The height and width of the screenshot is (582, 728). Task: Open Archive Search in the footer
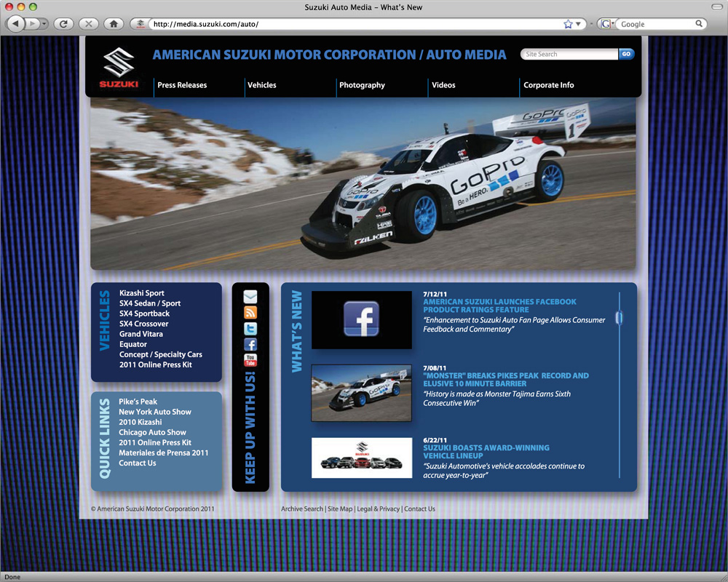(x=302, y=509)
